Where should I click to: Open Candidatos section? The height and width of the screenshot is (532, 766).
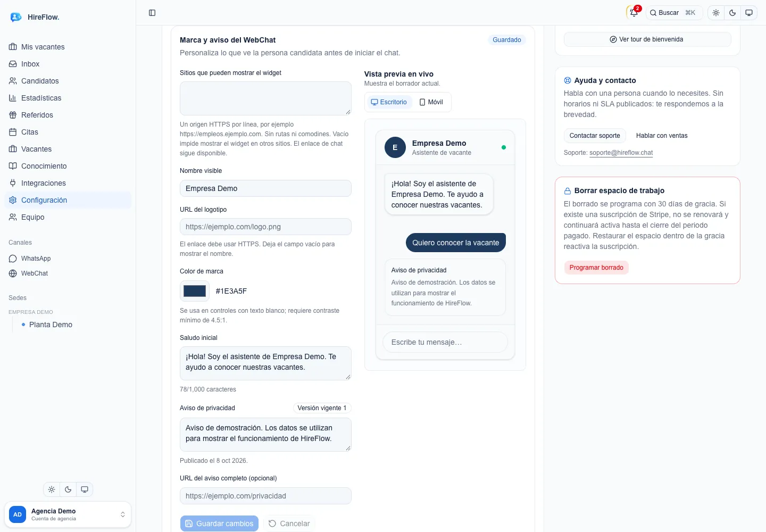[x=68, y=81]
